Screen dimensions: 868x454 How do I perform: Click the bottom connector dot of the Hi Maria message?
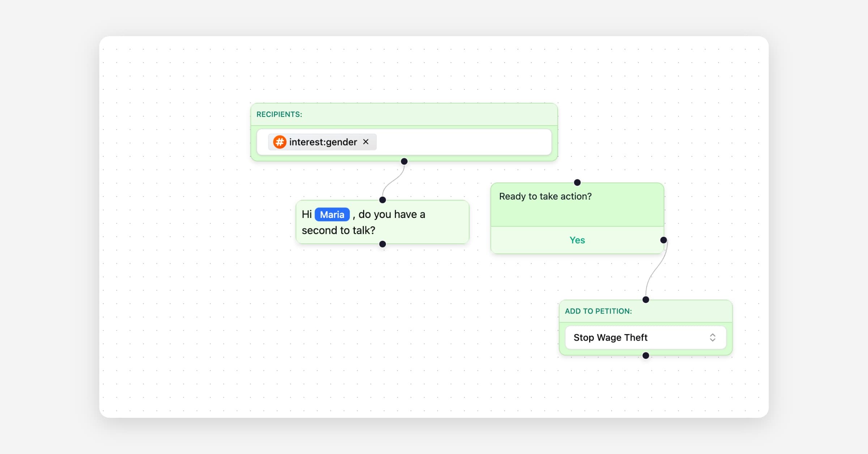point(383,244)
